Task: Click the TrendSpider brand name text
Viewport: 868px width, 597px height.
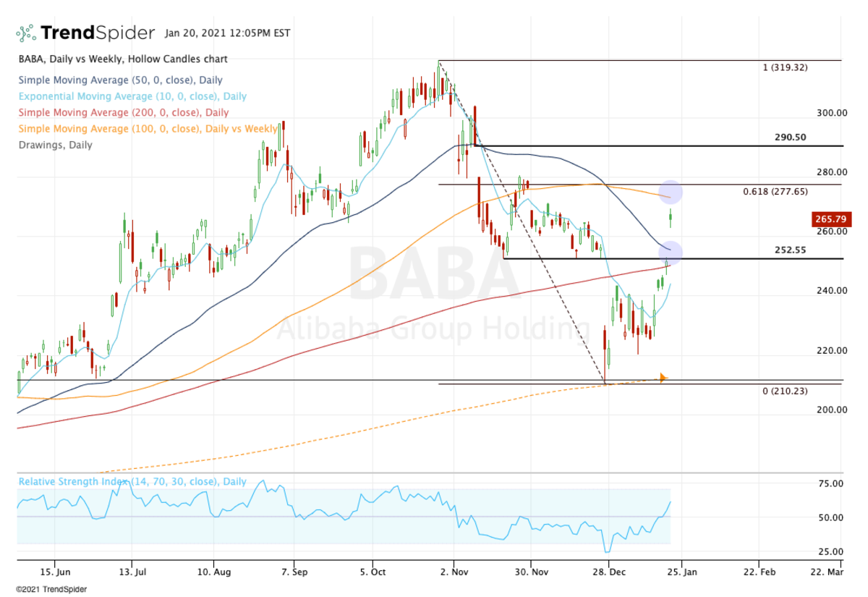Action: tap(98, 33)
